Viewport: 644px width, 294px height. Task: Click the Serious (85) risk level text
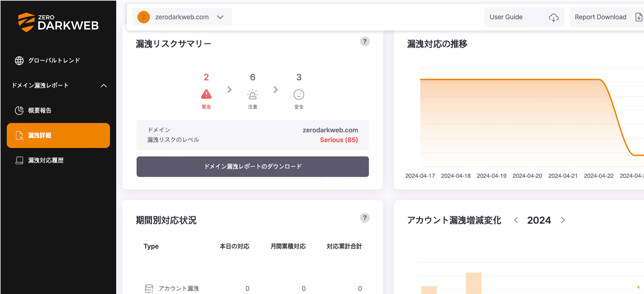click(x=339, y=140)
